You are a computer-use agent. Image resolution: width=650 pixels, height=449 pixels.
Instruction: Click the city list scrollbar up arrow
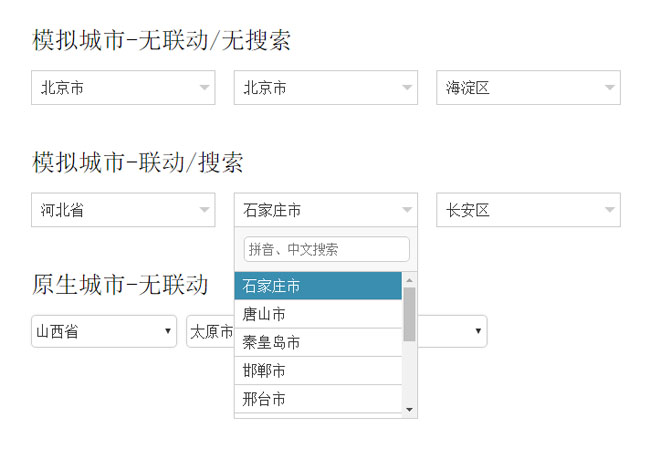coord(409,280)
